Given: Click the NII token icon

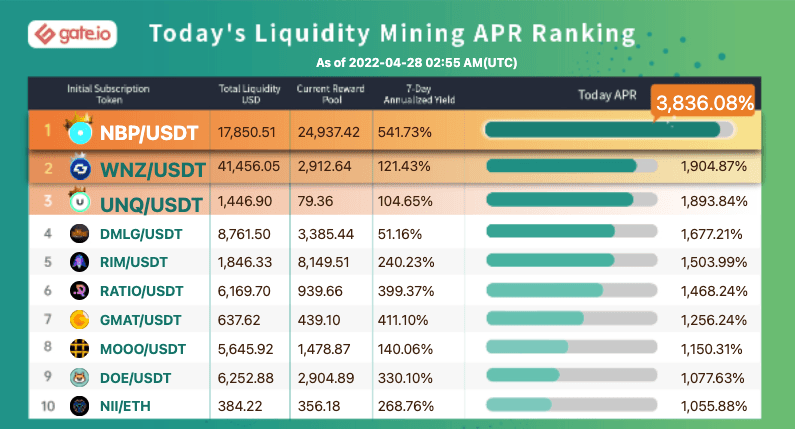Looking at the screenshot, I should pos(79,406).
